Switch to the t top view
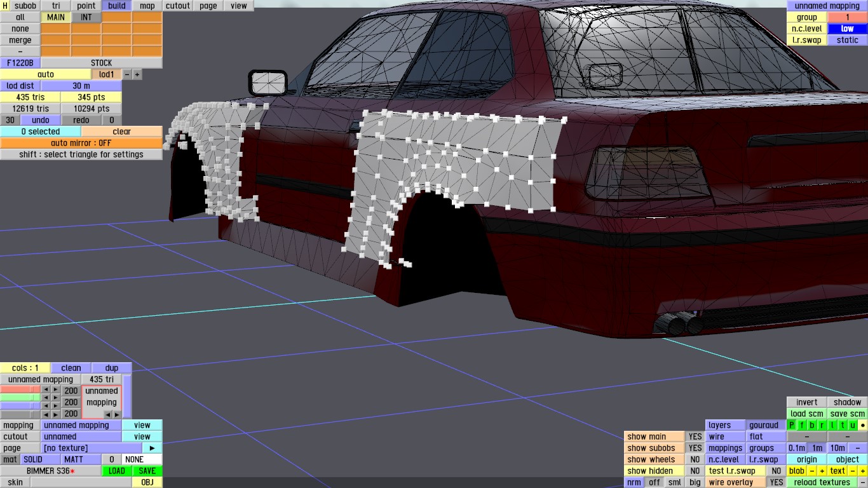868x488 pixels. (843, 425)
